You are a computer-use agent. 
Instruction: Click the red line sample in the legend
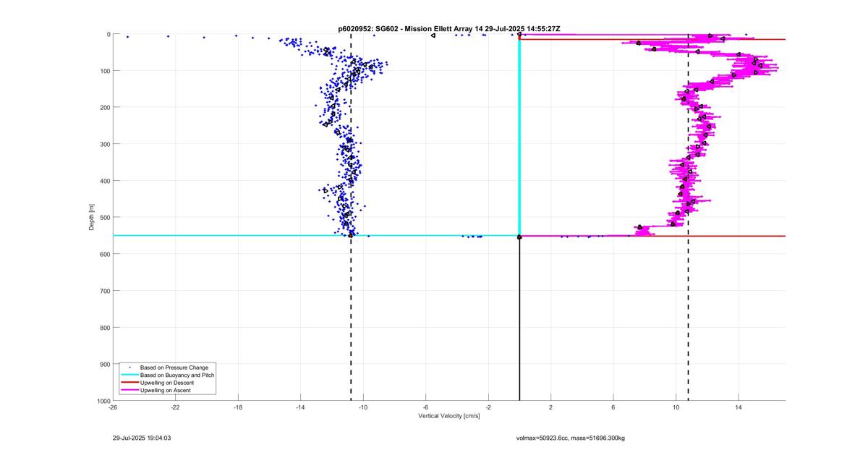(x=129, y=383)
